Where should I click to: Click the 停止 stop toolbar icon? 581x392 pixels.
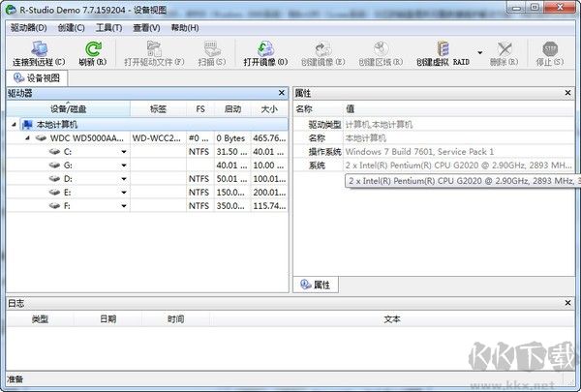(x=550, y=48)
